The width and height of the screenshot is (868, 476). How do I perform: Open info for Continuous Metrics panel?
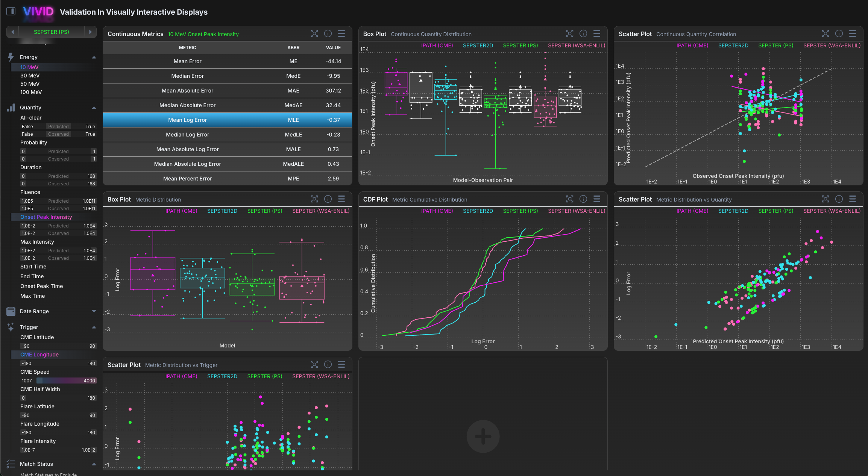328,33
